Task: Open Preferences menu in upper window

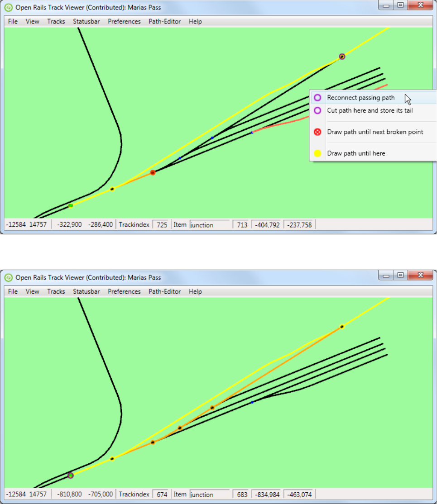Action: click(x=124, y=22)
